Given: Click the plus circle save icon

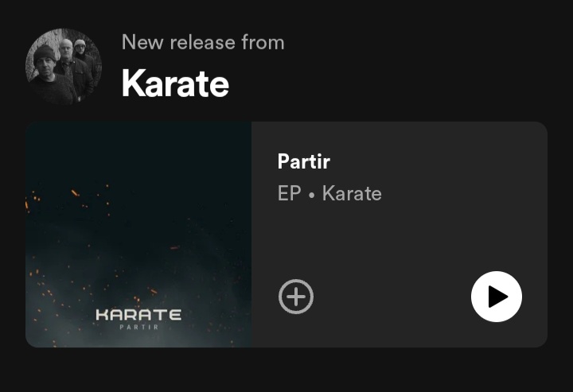Looking at the screenshot, I should (296, 297).
